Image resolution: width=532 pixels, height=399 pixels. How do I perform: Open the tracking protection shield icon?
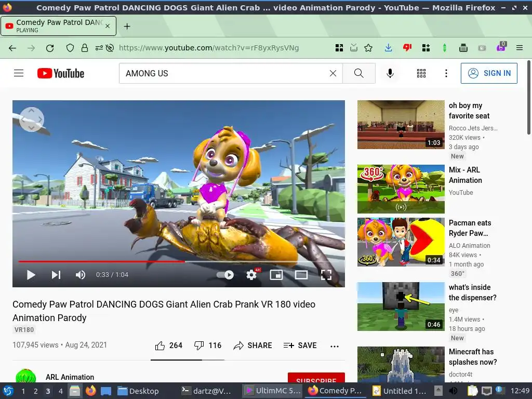coord(70,48)
